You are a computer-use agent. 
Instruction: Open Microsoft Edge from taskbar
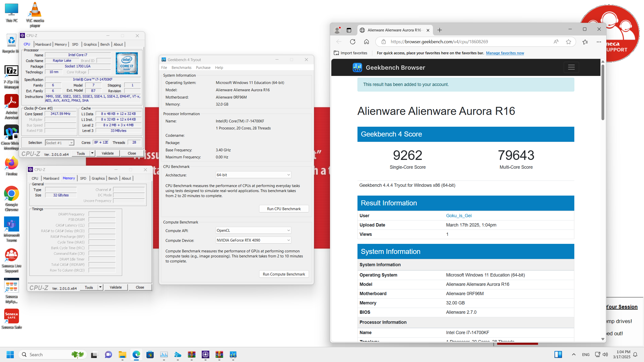[136, 354]
